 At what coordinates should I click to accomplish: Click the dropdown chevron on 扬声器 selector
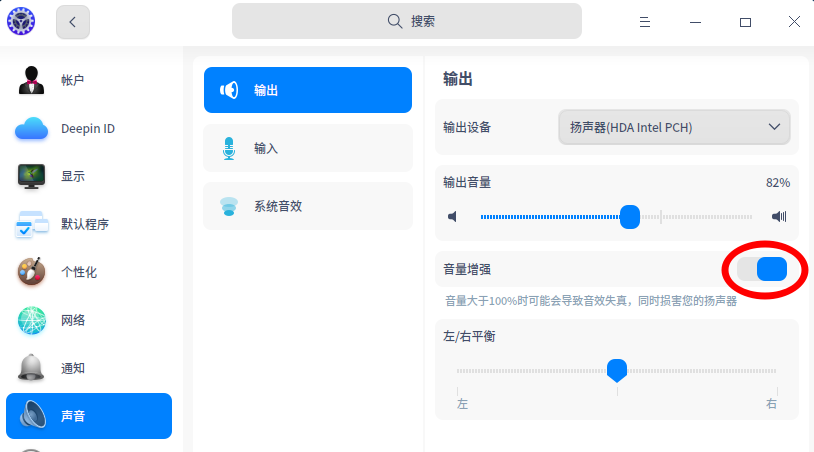(774, 127)
